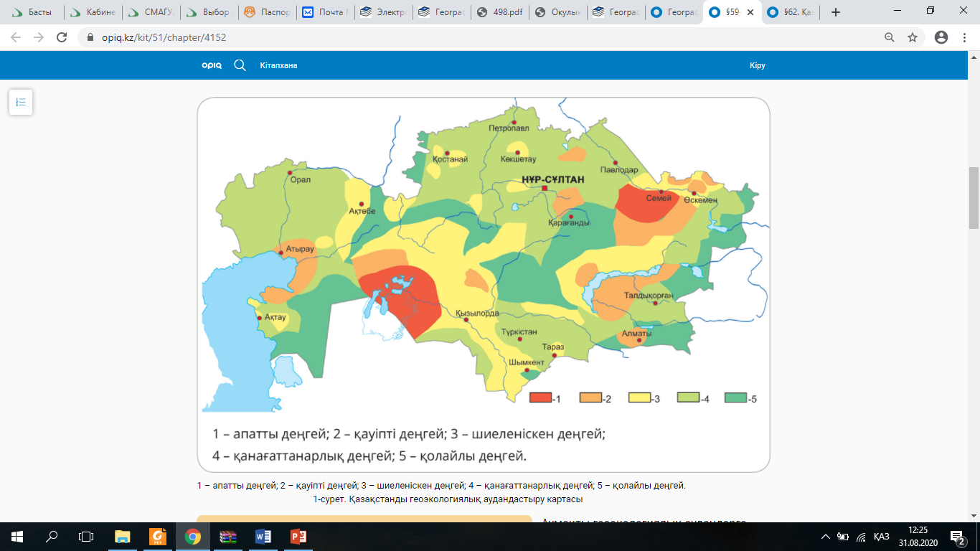The width and height of the screenshot is (980, 551).
Task: Click the red legend swatch labeled 1
Action: point(540,398)
